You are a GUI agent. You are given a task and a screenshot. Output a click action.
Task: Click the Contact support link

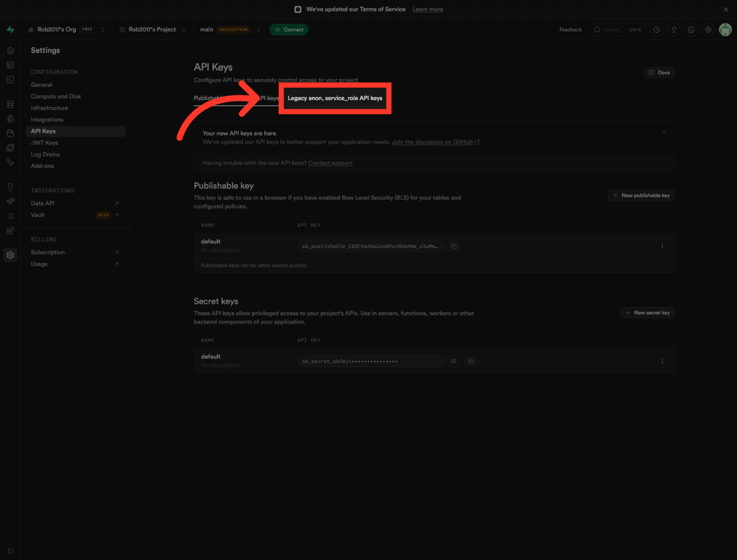[330, 163]
